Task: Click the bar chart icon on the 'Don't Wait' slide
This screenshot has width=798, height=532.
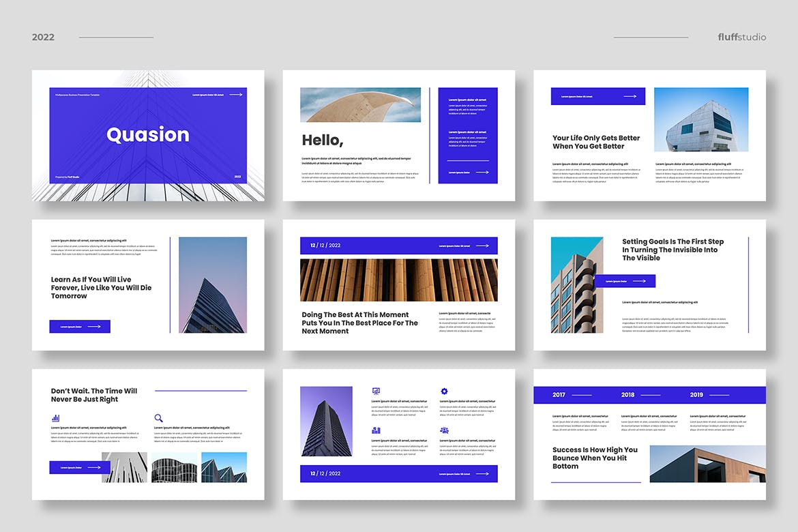Action: click(55, 417)
